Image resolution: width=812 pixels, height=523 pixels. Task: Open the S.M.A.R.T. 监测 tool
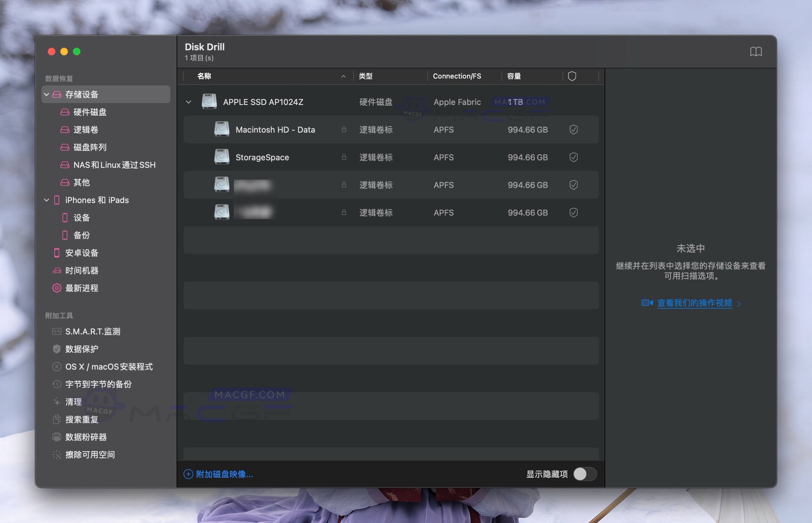click(93, 331)
